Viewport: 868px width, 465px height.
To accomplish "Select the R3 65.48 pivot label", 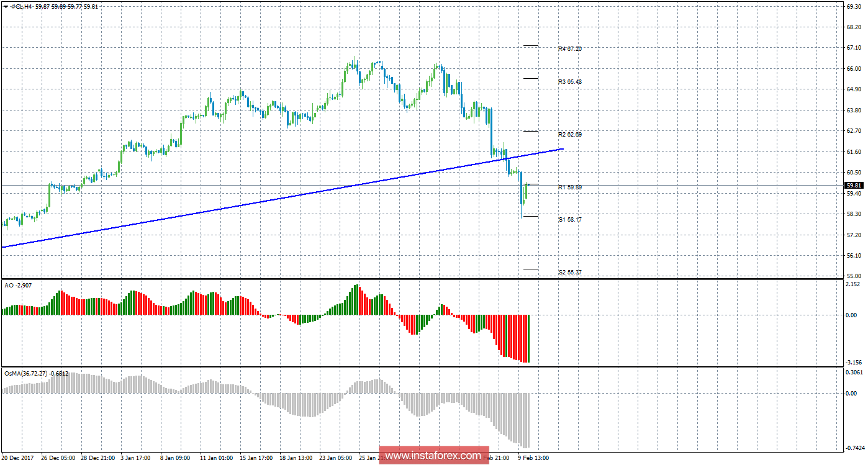I will [569, 81].
